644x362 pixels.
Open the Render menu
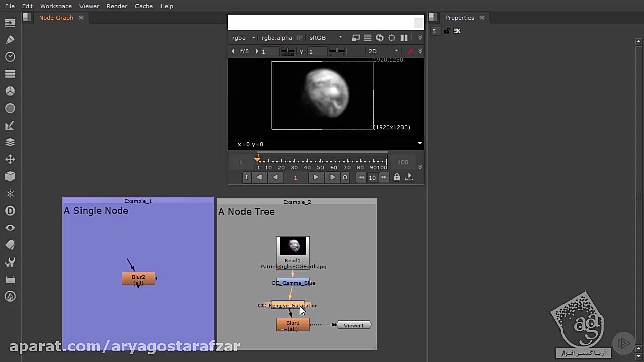tap(117, 6)
